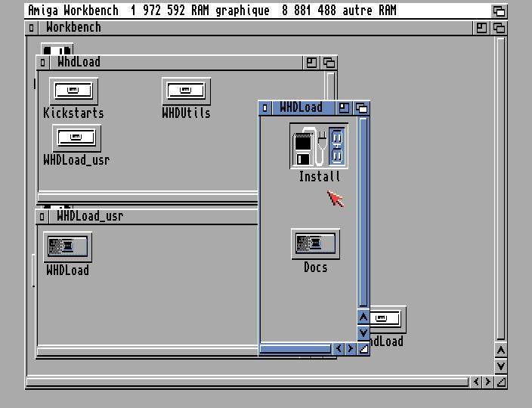Click the WHDLoad_usr window title bar
The height and width of the screenshot is (408, 532).
pos(153,217)
